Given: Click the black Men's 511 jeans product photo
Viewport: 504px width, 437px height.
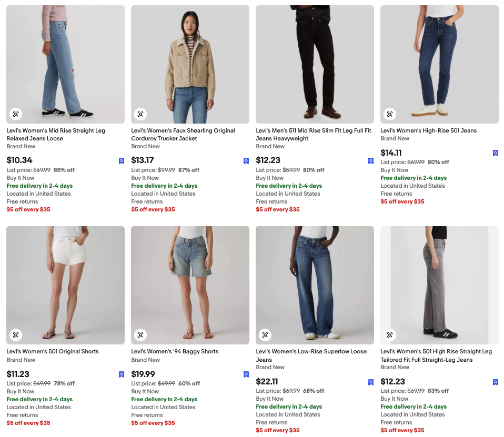Looking at the screenshot, I should pyautogui.click(x=315, y=64).
